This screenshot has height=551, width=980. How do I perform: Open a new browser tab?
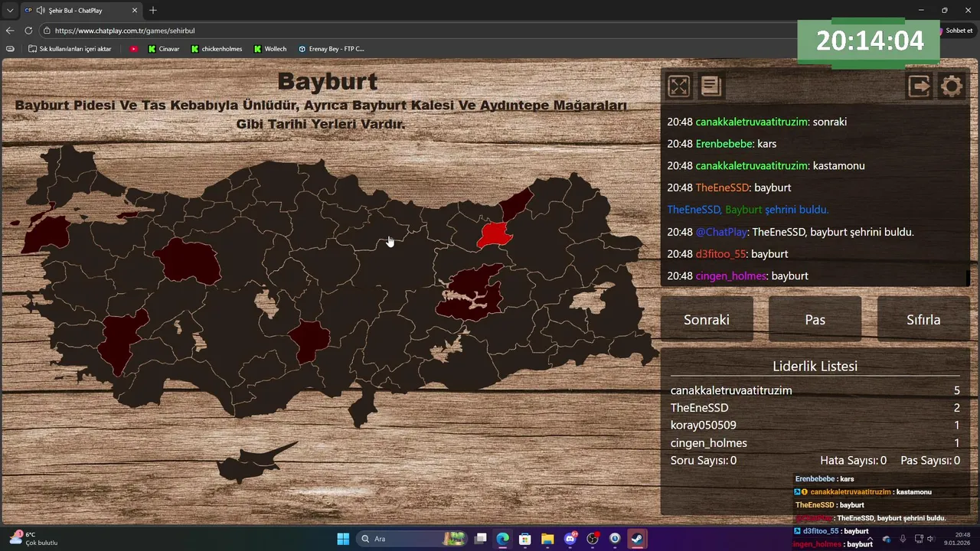(x=153, y=11)
